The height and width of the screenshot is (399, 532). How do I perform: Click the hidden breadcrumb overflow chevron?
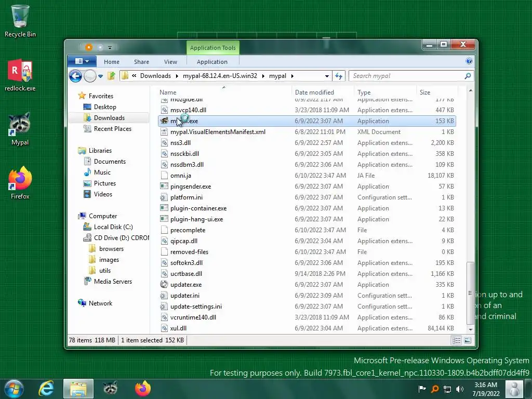pyautogui.click(x=134, y=76)
